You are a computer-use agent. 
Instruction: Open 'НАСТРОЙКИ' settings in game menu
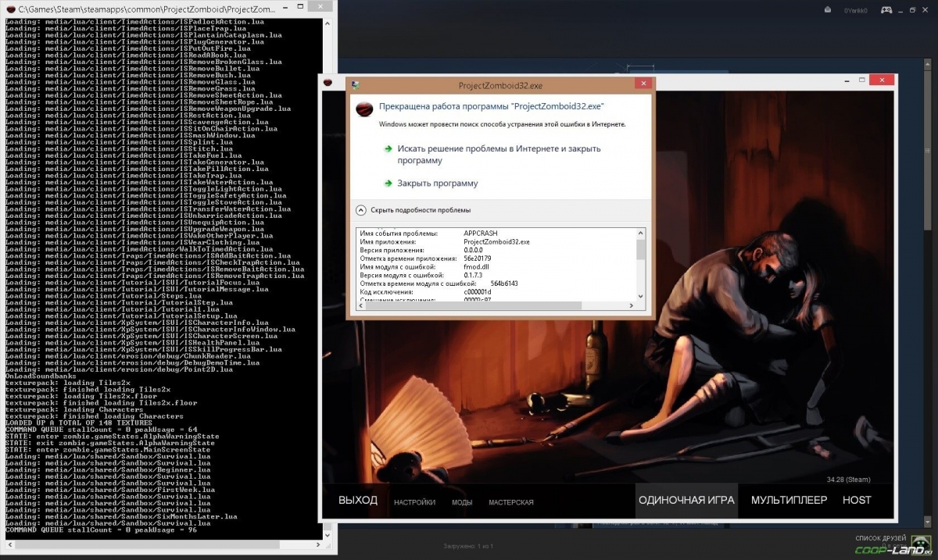[414, 502]
